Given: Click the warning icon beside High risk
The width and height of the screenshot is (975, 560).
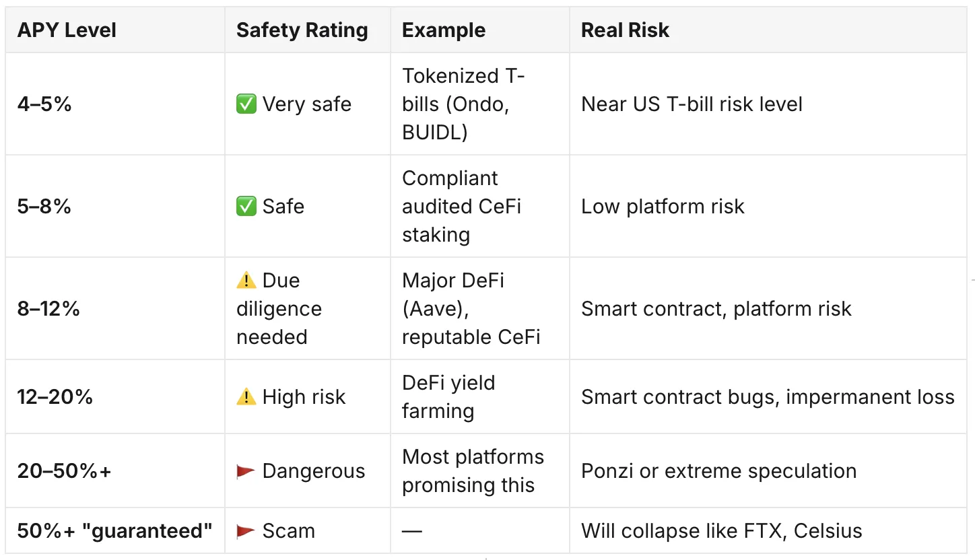Looking at the screenshot, I should [x=246, y=397].
